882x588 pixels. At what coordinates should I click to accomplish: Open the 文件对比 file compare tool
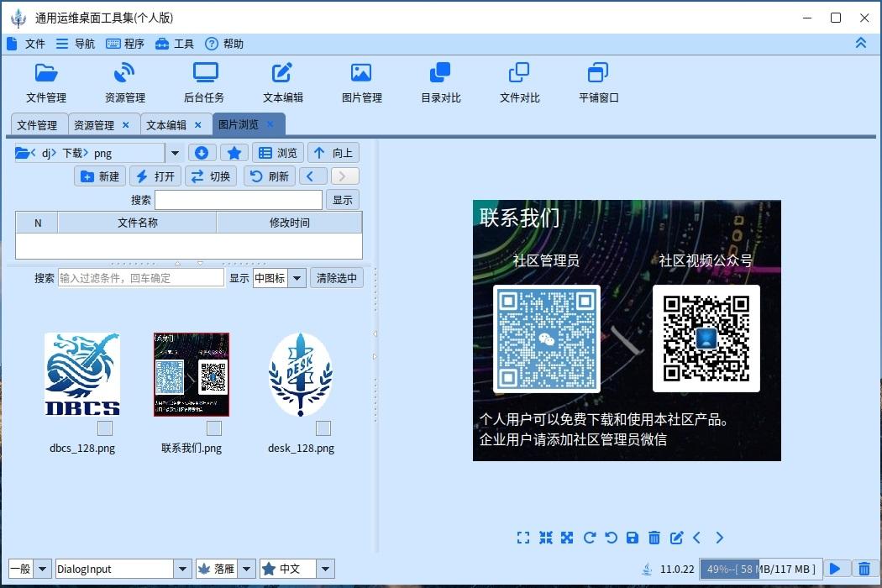click(x=520, y=82)
